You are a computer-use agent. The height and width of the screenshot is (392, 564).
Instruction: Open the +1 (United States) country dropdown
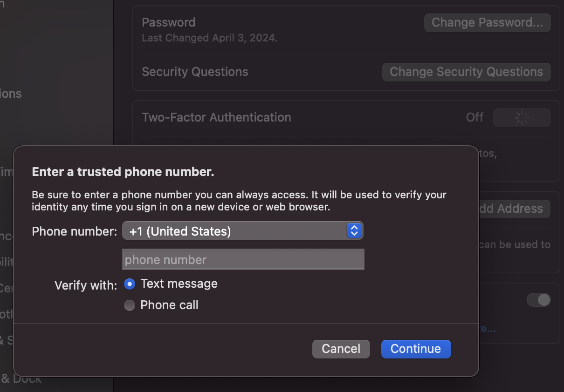242,230
